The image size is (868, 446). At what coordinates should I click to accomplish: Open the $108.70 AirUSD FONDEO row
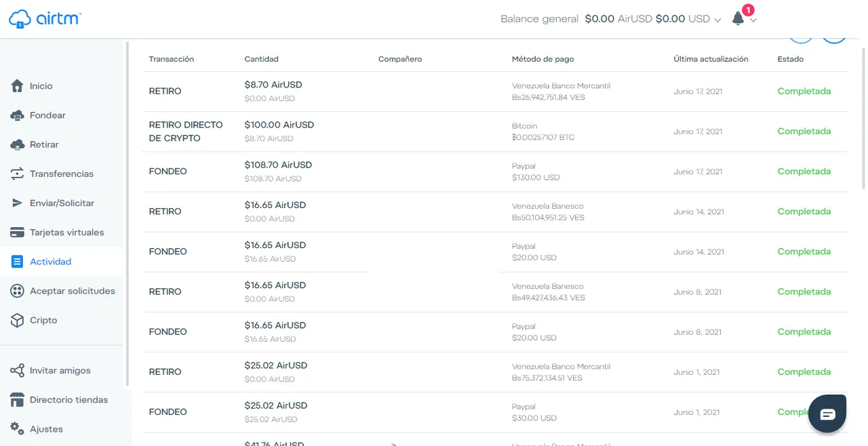(495, 171)
